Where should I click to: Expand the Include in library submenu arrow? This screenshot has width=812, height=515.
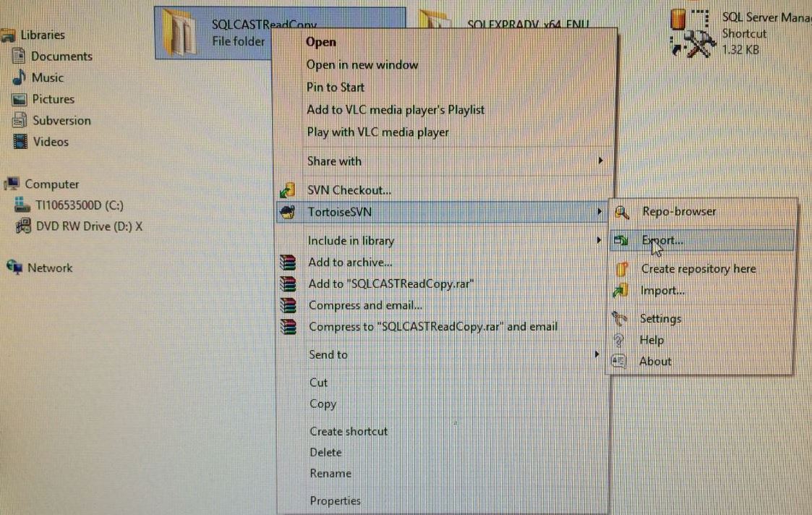coord(599,240)
